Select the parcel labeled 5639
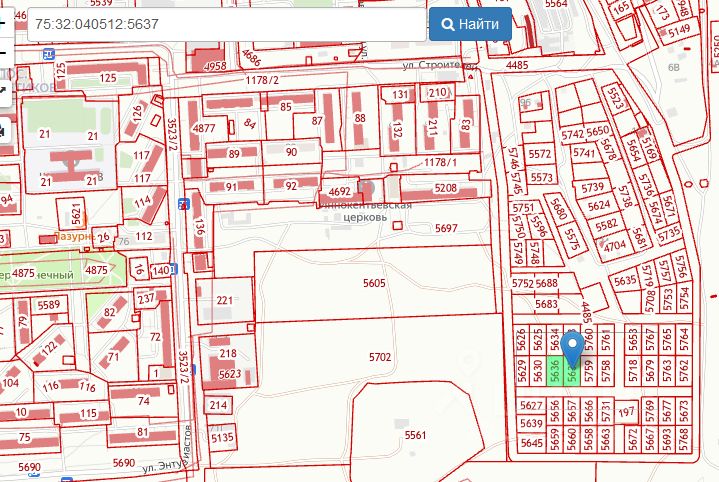This screenshot has height=482, width=719. tap(531, 423)
